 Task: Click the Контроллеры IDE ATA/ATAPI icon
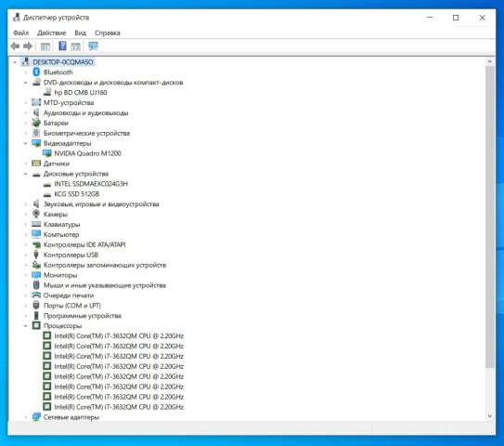(36, 244)
